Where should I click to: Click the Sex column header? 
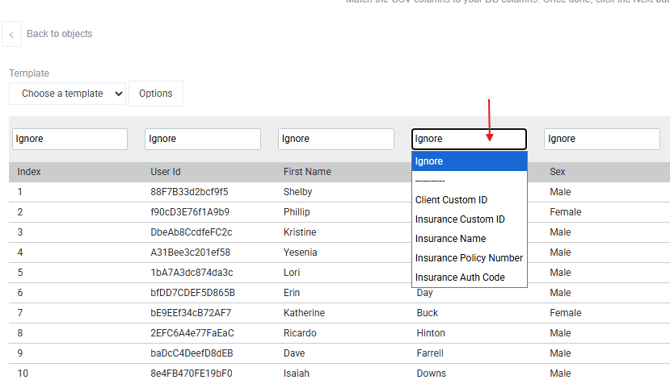(x=557, y=172)
